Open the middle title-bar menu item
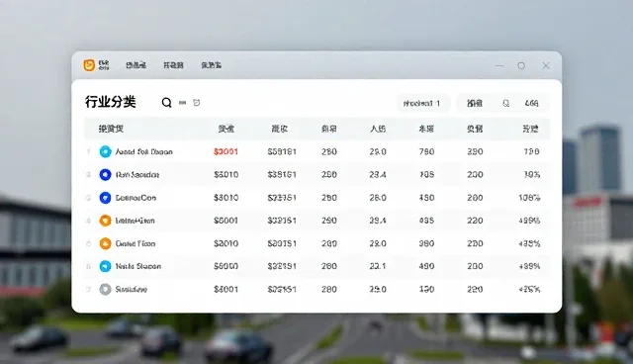Screen dimensions: 633x364 (173, 65)
